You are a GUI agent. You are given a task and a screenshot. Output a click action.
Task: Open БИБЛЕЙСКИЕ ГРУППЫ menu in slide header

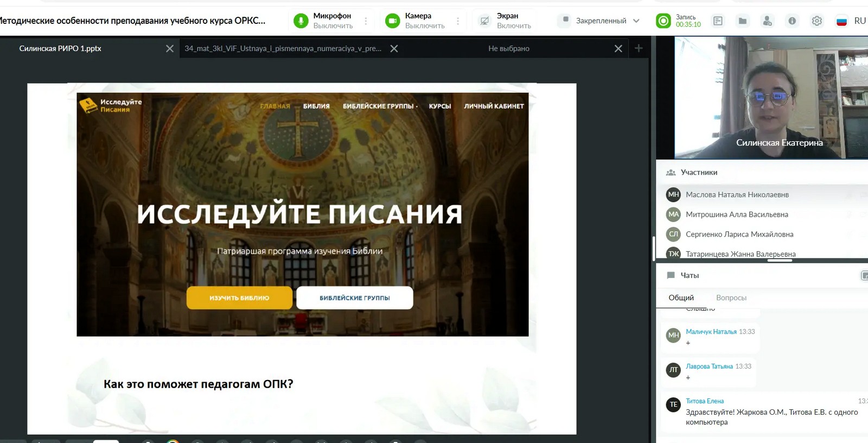[380, 106]
